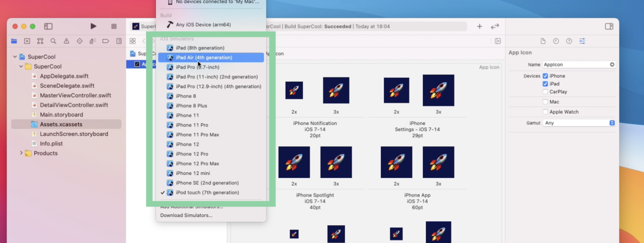Enable the Apple Watch checkbox
Image resolution: width=644 pixels, height=243 pixels.
(x=545, y=112)
